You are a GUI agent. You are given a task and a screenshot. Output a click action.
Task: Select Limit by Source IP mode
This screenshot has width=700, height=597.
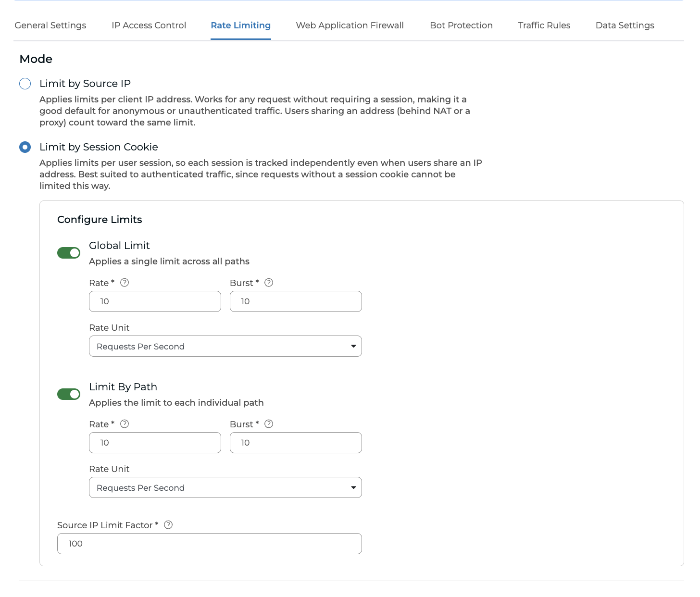pos(25,84)
